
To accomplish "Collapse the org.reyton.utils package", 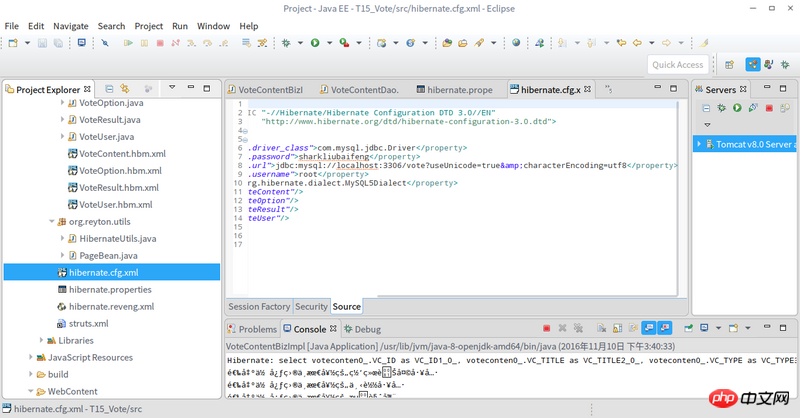I will tap(51, 221).
